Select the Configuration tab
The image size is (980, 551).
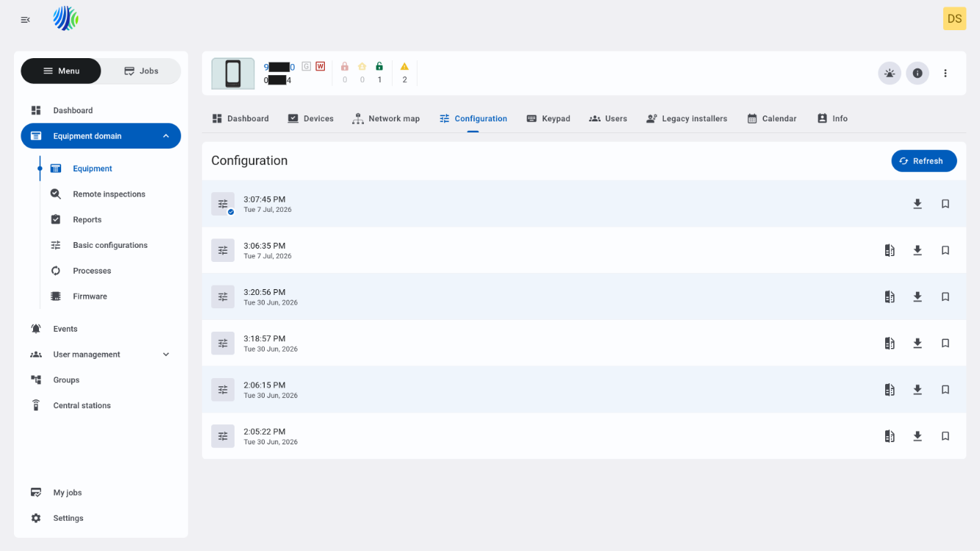point(473,118)
